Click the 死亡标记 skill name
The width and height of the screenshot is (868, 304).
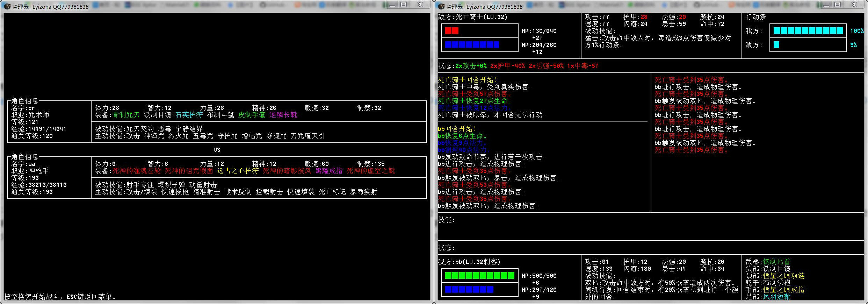pyautogui.click(x=332, y=192)
